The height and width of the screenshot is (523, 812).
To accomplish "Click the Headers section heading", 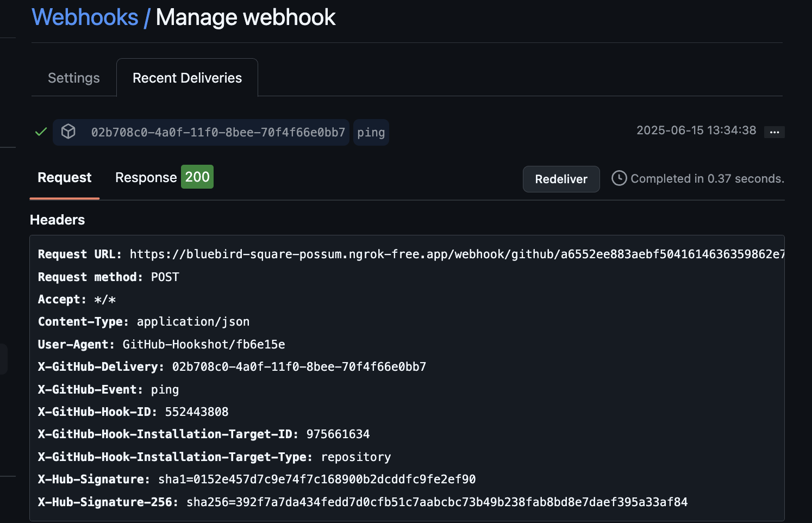I will 57,220.
